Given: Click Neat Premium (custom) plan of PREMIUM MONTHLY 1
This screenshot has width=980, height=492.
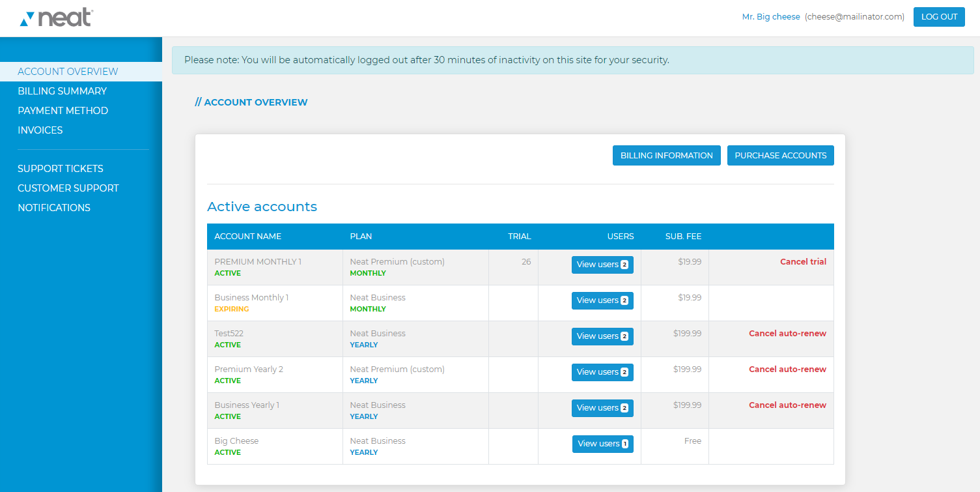Looking at the screenshot, I should (x=397, y=262).
